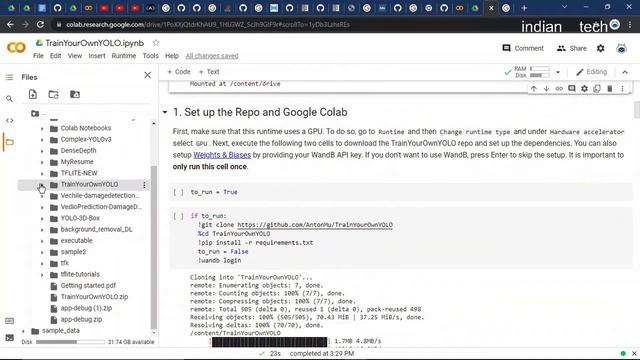Add a comment to the cell icon
This screenshot has width=640, height=360.
tap(571, 89)
